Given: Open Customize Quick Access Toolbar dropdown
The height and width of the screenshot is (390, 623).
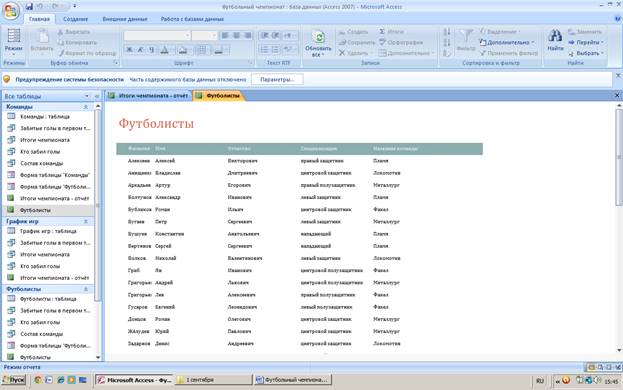Looking at the screenshot, I should coord(75,6).
